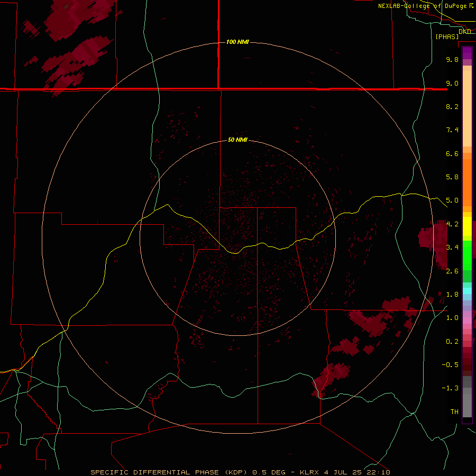
Task: Click the KDP product caption at bottom
Action: point(240,472)
